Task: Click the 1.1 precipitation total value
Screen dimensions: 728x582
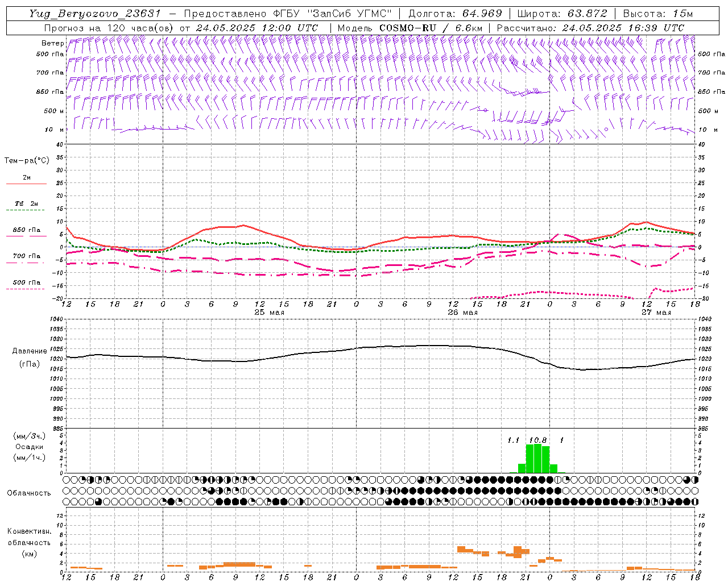Action: [514, 440]
